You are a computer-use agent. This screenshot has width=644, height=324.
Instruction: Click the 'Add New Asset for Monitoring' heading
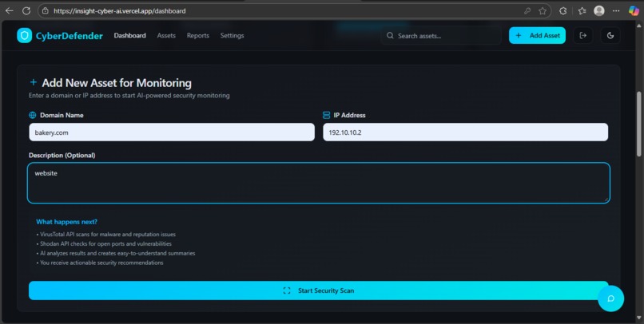[x=117, y=83]
